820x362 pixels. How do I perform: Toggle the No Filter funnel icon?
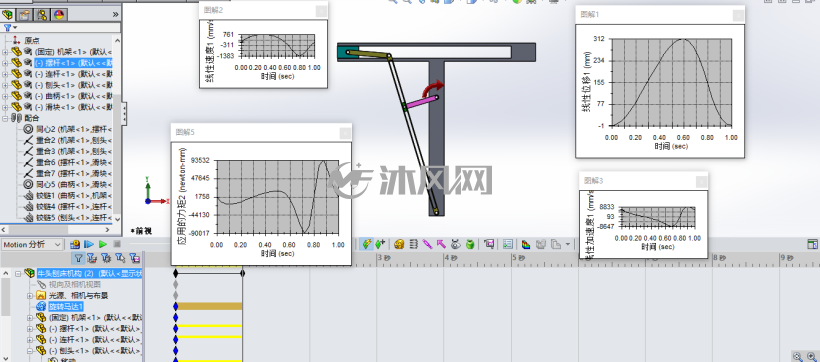[78, 257]
